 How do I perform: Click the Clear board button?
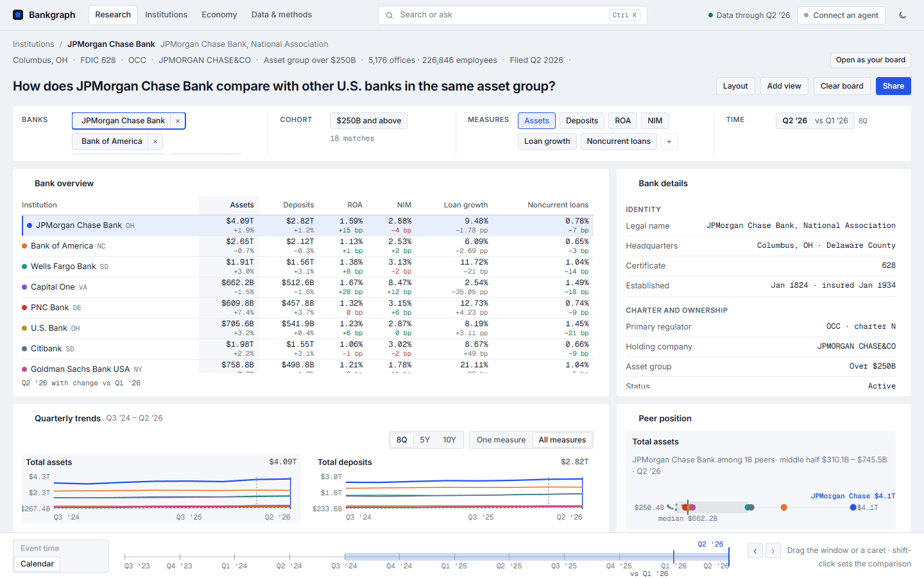(x=842, y=86)
